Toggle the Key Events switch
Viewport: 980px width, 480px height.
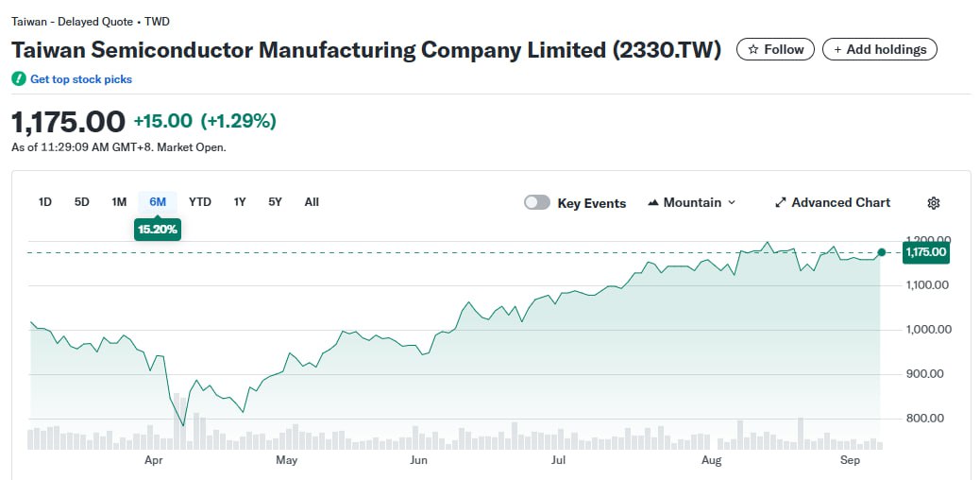tap(537, 203)
